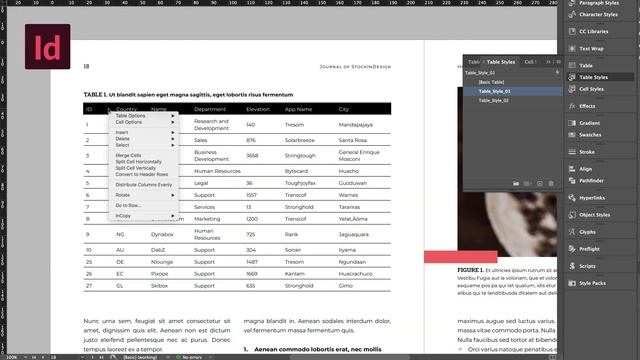Collapse the Table Styles panel using double-arrow icon
Viewport: 640px width, 360px height.
click(x=549, y=62)
